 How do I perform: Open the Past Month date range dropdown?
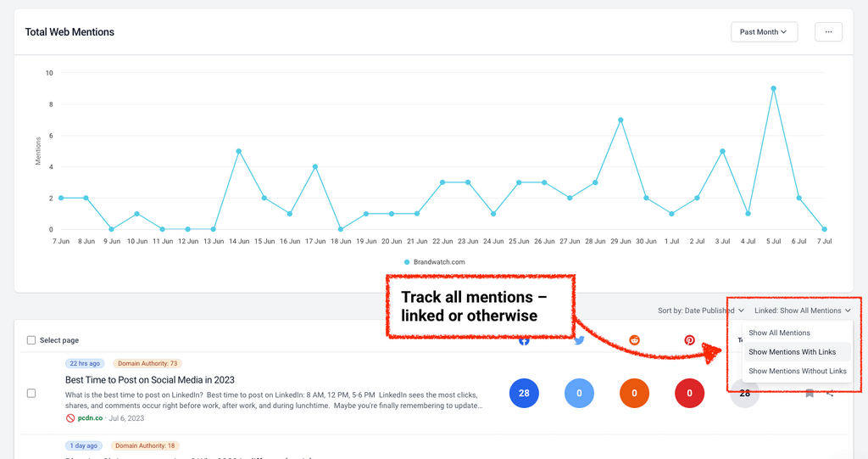tap(763, 32)
